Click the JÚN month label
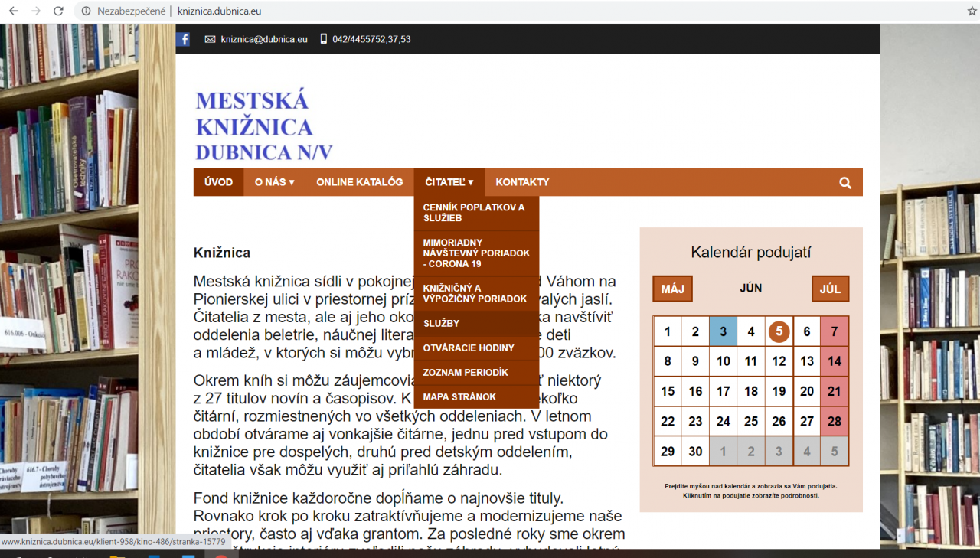980x558 pixels. pos(751,289)
